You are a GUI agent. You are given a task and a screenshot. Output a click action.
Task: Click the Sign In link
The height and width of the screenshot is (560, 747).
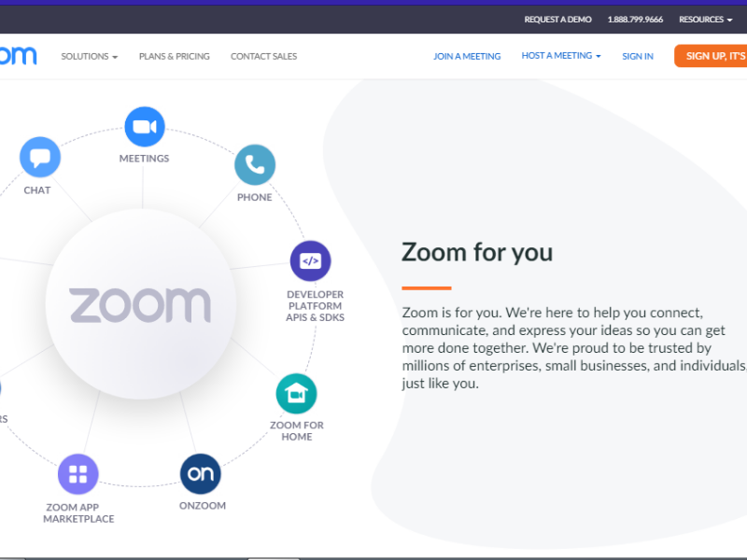pos(638,56)
